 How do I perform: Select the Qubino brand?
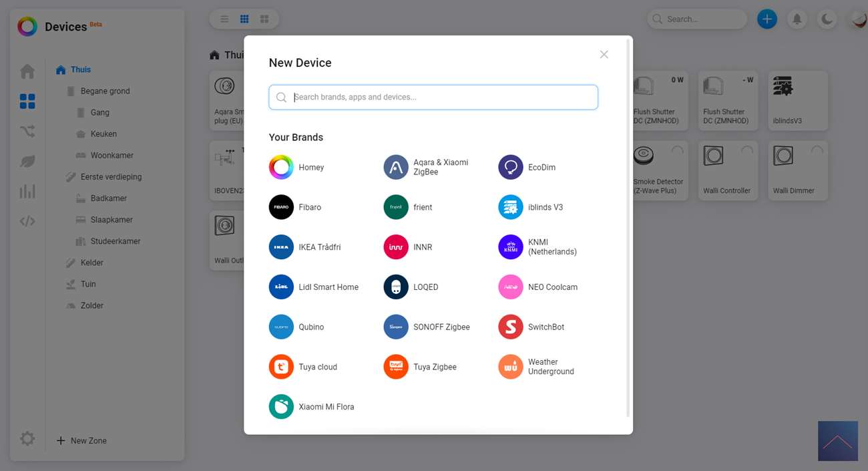point(296,327)
